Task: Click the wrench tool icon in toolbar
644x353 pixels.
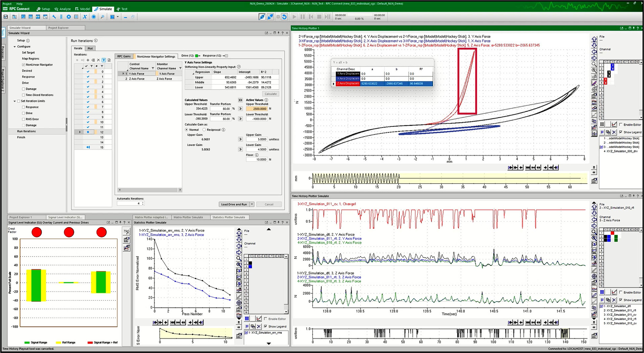Action: pyautogui.click(x=54, y=17)
